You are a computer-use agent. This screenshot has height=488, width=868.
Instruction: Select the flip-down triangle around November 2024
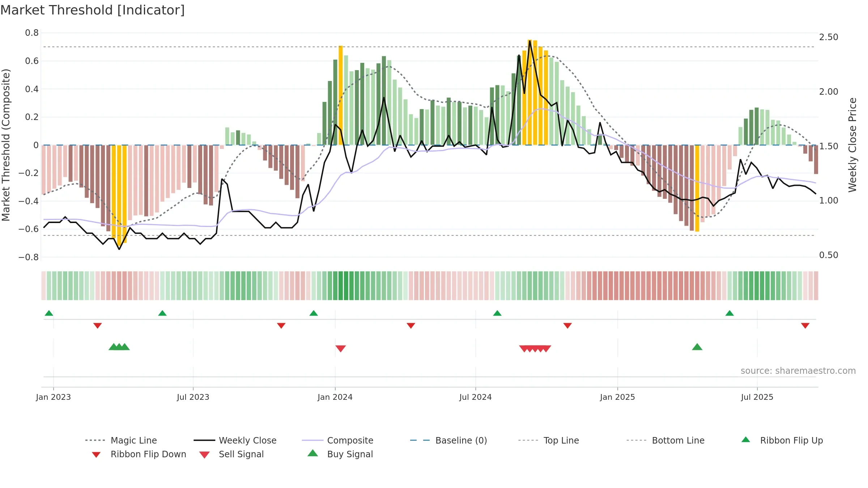tap(567, 326)
